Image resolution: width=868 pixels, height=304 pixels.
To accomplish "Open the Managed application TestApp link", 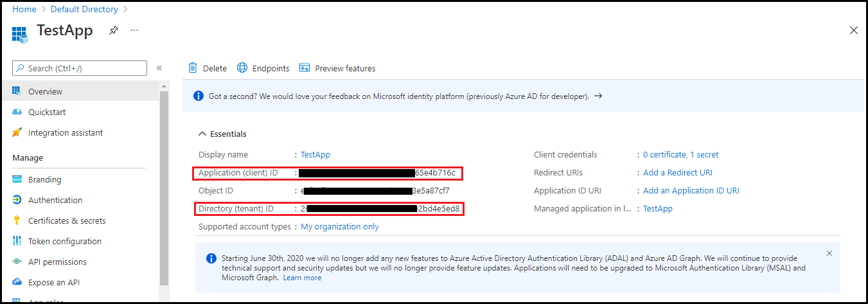I will [658, 208].
